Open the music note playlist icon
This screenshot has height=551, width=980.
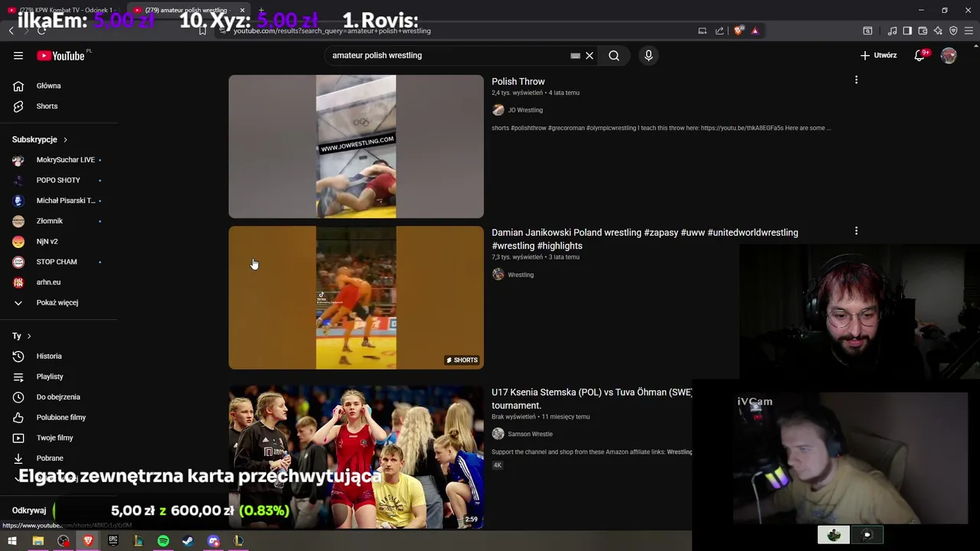892,31
